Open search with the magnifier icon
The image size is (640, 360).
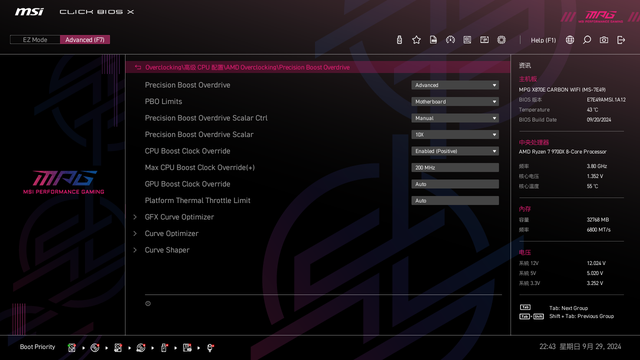tap(587, 40)
